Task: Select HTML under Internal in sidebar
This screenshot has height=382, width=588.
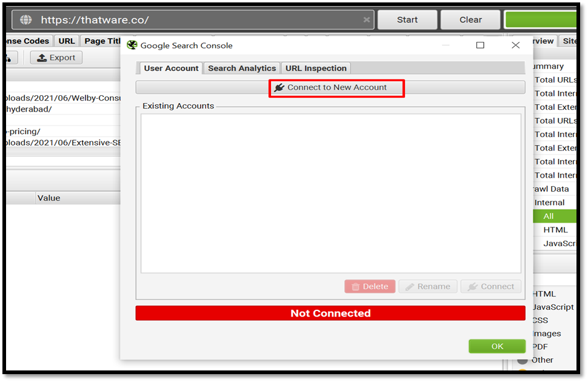Action: coord(555,230)
